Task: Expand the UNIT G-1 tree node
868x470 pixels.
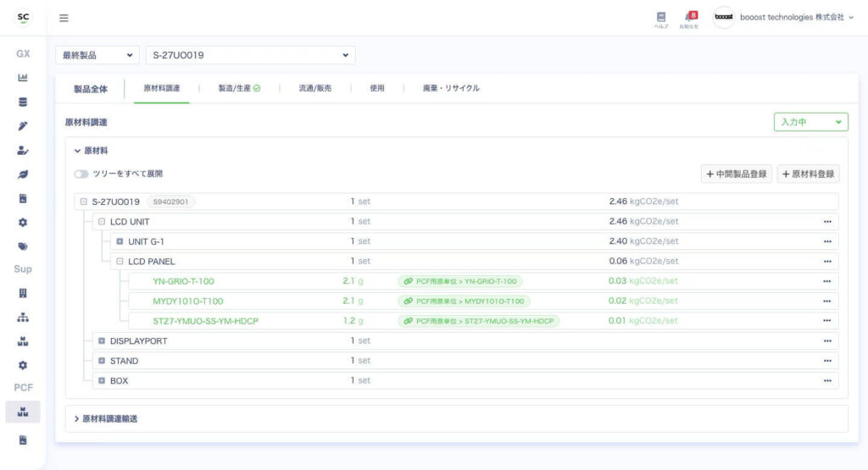Action: (x=120, y=241)
